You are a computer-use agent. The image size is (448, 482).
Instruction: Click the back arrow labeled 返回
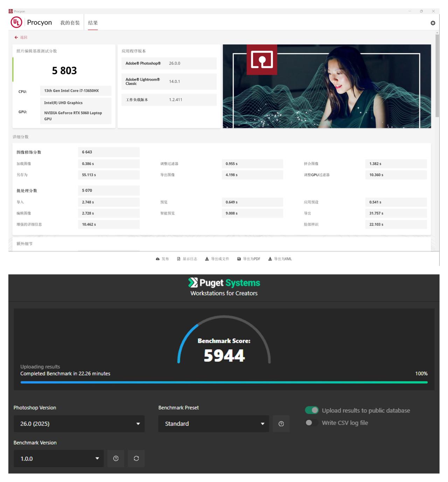coord(16,37)
